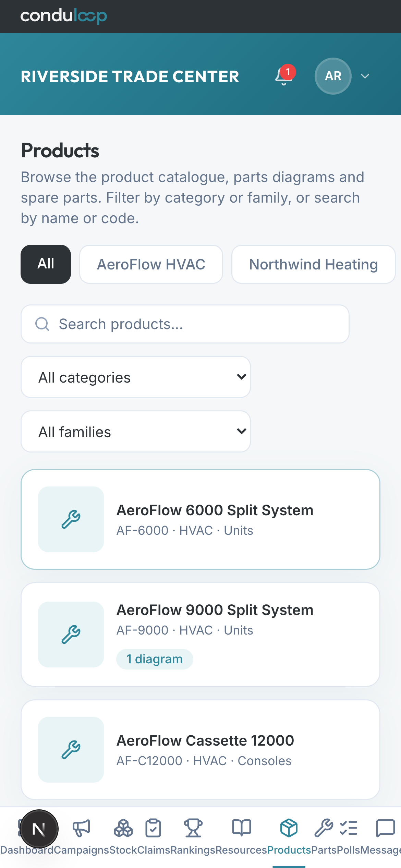Go to Claims clipboard icon
Viewport: 401px width, 868px height.
pyautogui.click(x=153, y=828)
